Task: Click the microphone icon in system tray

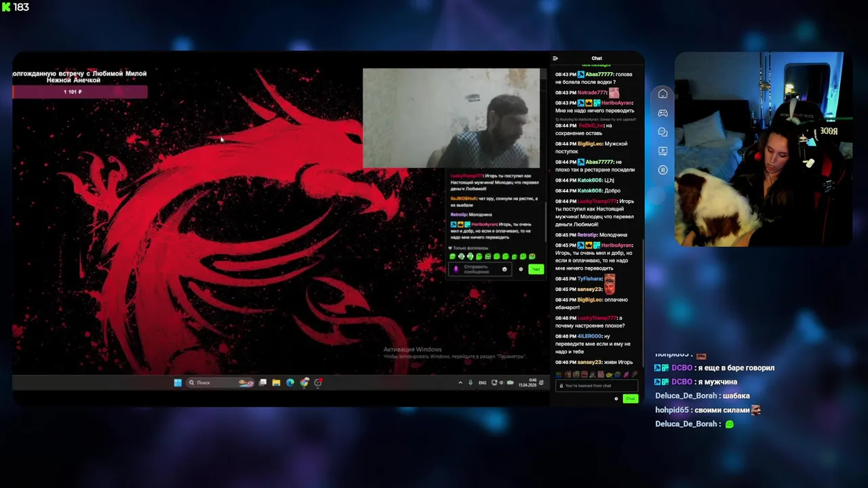Action: [x=471, y=382]
